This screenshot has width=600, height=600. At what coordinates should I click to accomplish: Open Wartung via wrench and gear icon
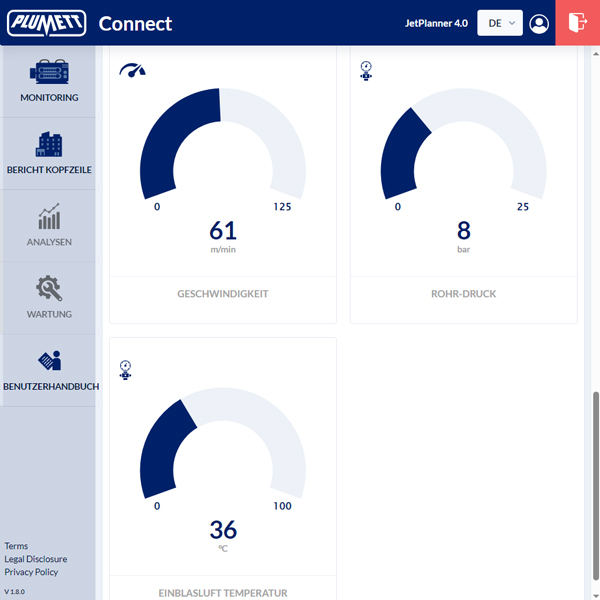coord(49,288)
